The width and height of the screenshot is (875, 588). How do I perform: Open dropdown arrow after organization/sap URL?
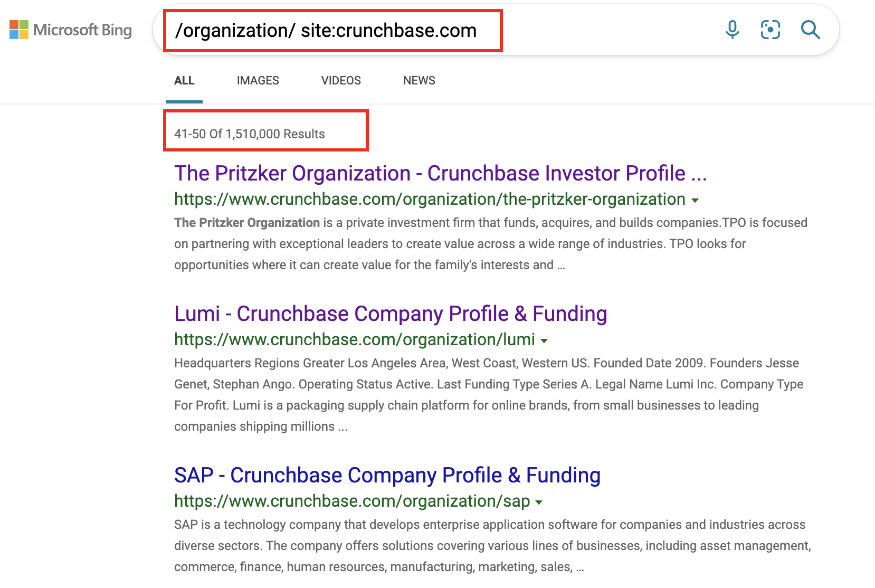[539, 502]
